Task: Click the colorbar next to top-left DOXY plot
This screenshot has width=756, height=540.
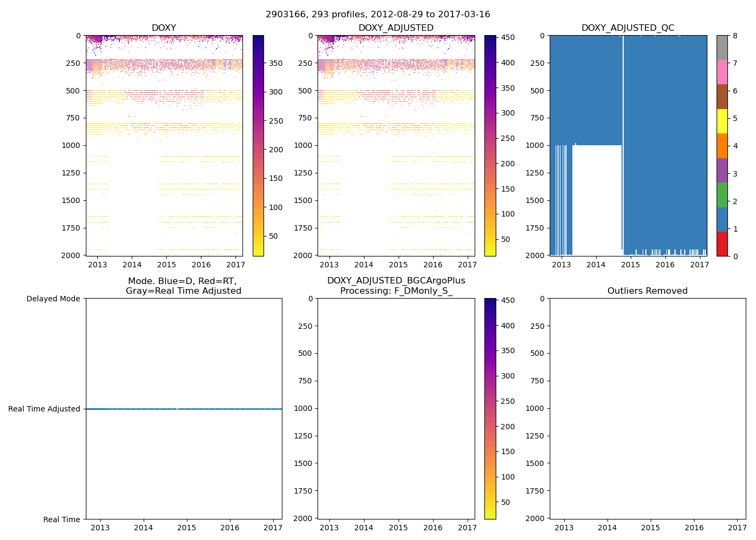Action: [x=258, y=146]
